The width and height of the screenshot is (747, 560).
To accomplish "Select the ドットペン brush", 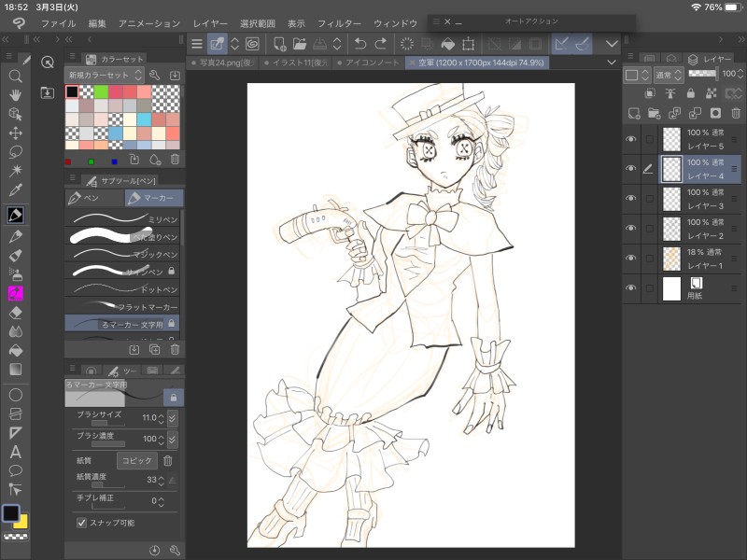I will tap(122, 289).
